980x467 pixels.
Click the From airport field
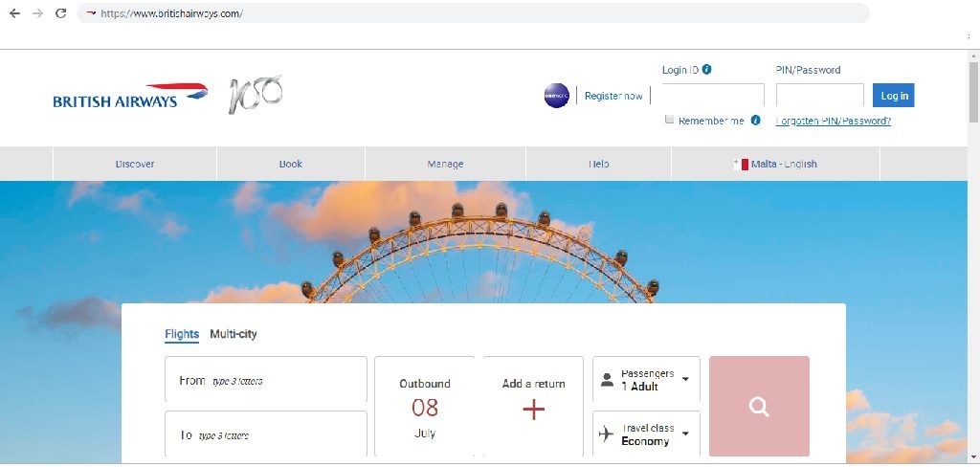click(x=266, y=380)
